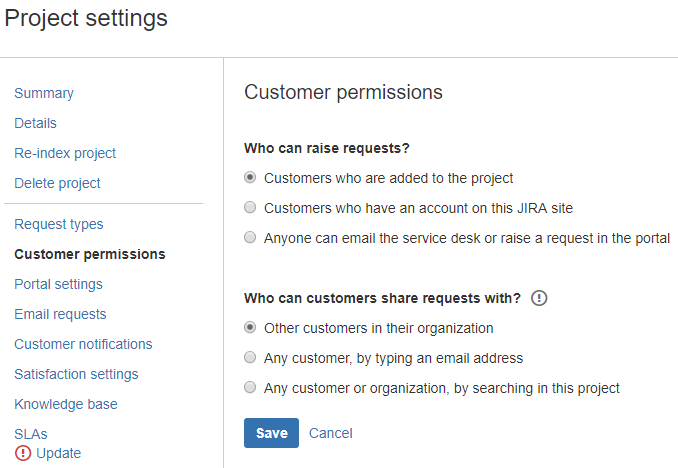This screenshot has width=678, height=468.
Task: Go to Customer notifications page
Action: 83,344
